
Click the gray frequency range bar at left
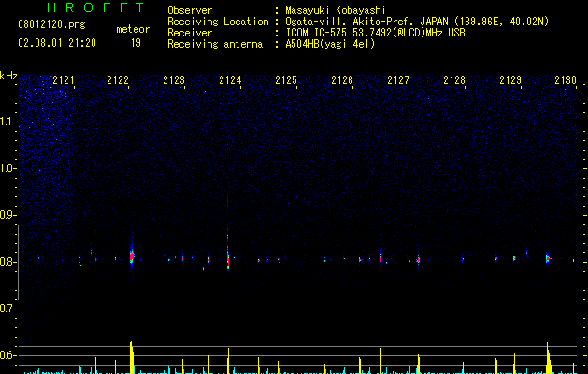18,263
